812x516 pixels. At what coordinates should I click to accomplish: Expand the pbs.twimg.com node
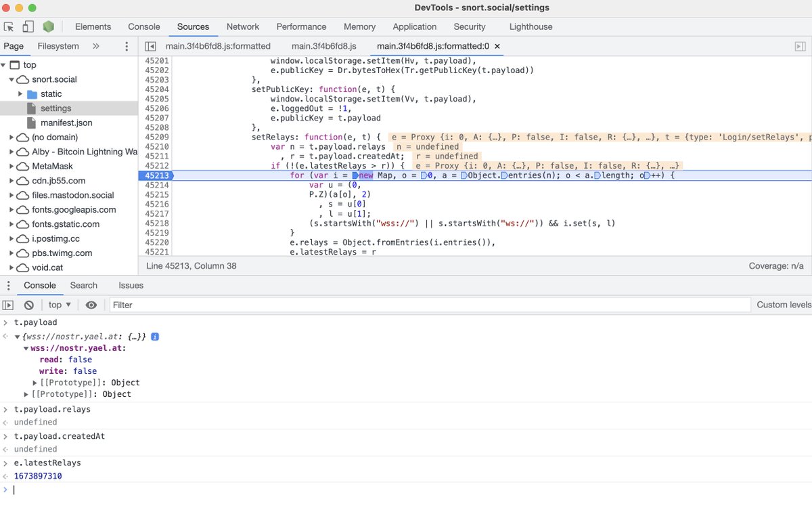coord(12,253)
